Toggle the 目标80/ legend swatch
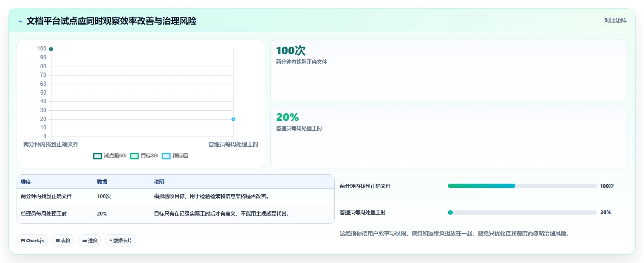The image size is (644, 263). point(135,156)
